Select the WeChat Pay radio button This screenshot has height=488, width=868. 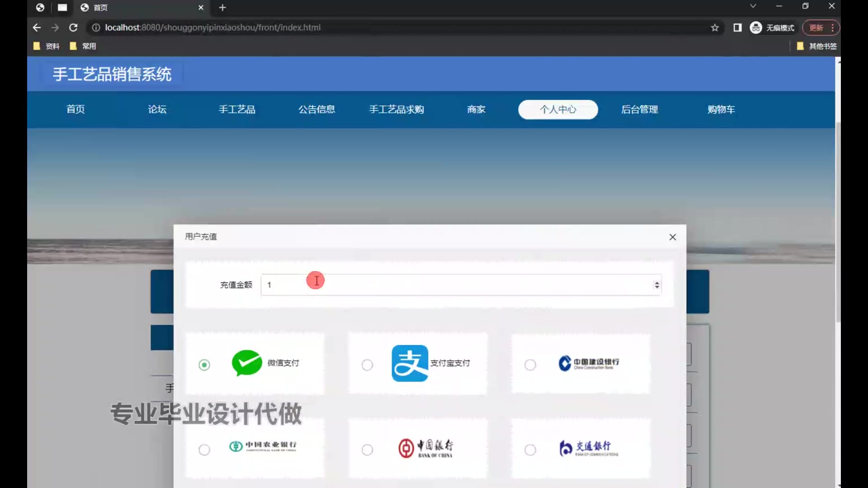204,365
